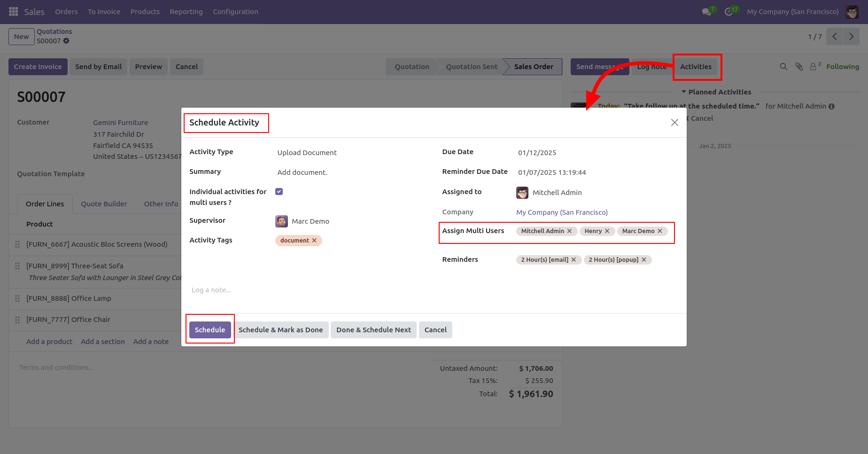Image resolution: width=868 pixels, height=454 pixels.
Task: Click the Following button
Action: [843, 67]
